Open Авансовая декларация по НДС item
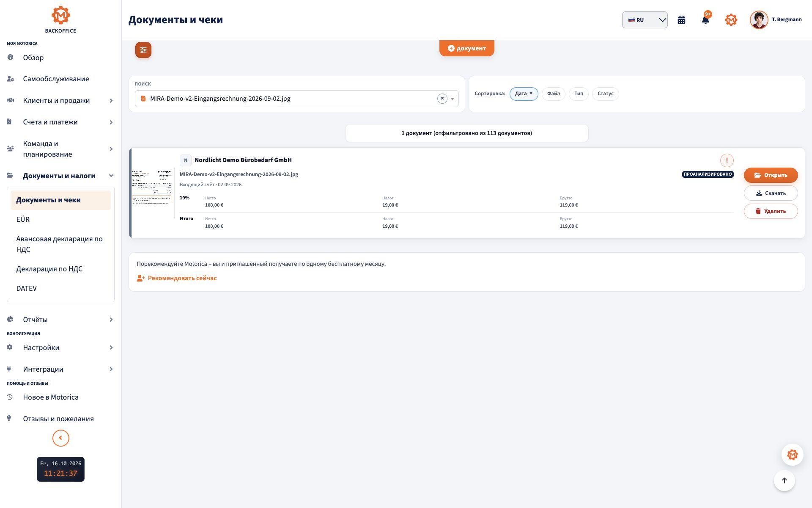This screenshot has width=812, height=508. 60,244
